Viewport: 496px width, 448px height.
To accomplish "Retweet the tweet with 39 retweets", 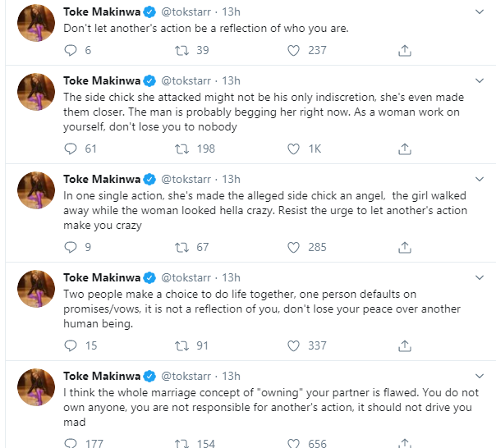I will (184, 51).
